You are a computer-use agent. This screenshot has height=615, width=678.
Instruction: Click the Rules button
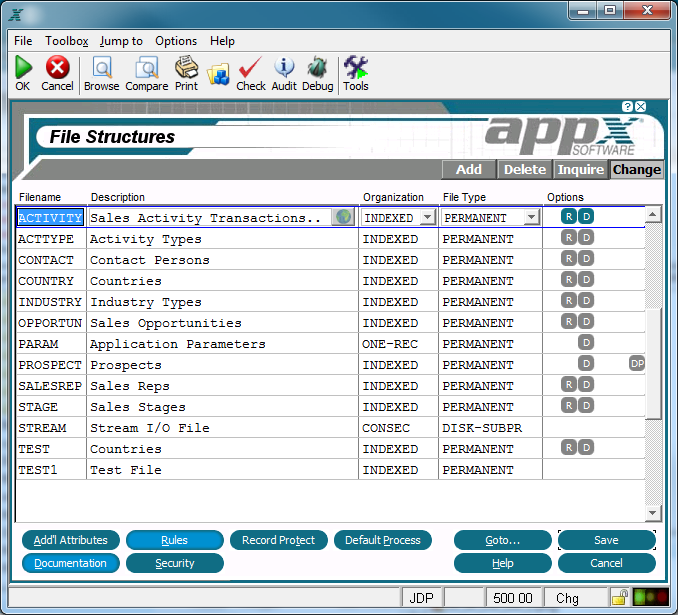pos(175,540)
